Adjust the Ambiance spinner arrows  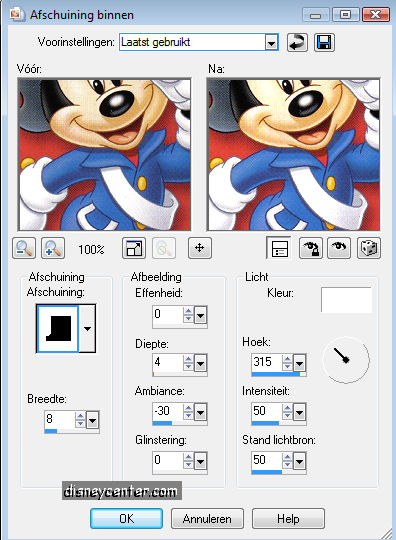[188, 412]
